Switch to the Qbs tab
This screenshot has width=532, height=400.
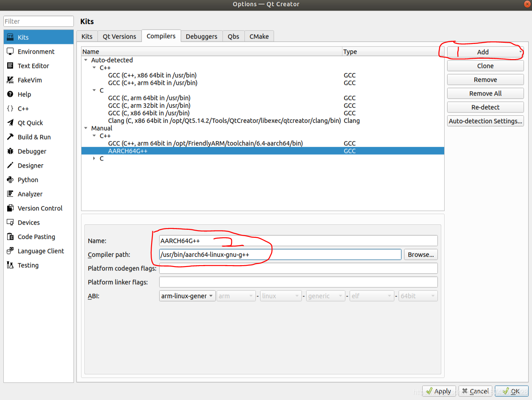click(x=233, y=36)
